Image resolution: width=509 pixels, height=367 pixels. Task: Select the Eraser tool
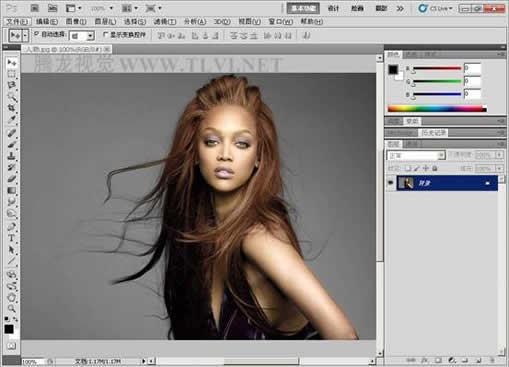coord(12,178)
